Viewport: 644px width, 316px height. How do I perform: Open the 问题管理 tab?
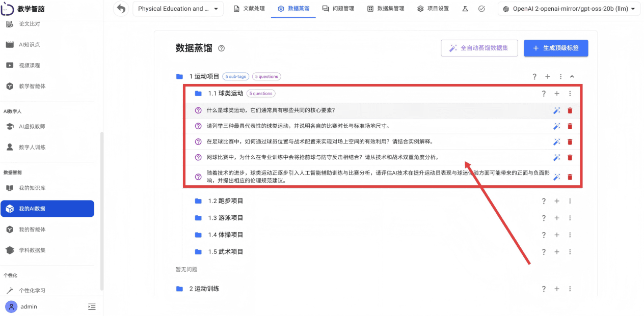(338, 9)
